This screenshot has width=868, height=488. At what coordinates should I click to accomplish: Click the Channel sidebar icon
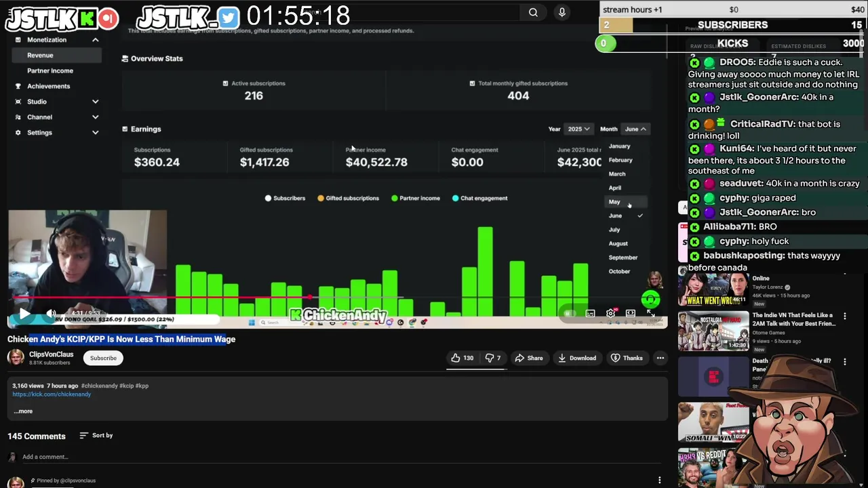18,117
